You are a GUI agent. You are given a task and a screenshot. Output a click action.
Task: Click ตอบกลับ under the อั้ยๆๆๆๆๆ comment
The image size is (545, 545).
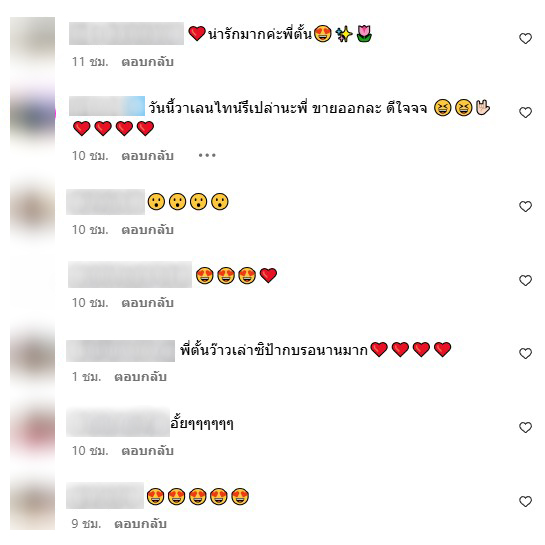click(147, 451)
